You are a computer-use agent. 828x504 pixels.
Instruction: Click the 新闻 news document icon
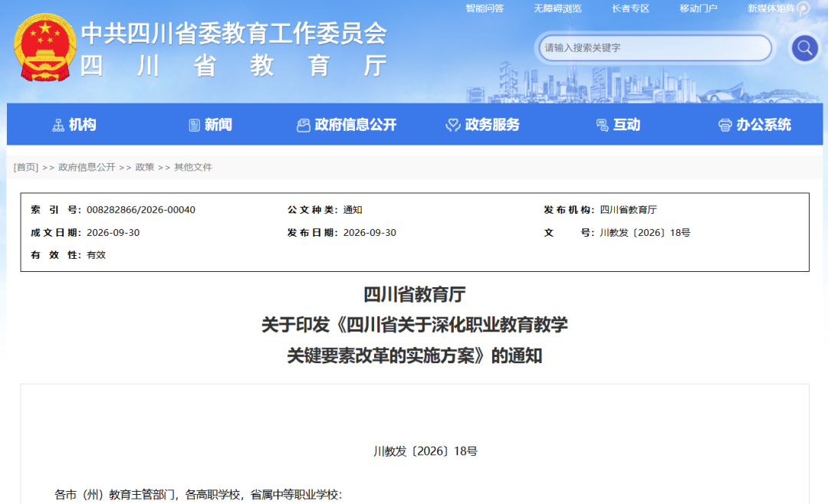(194, 125)
